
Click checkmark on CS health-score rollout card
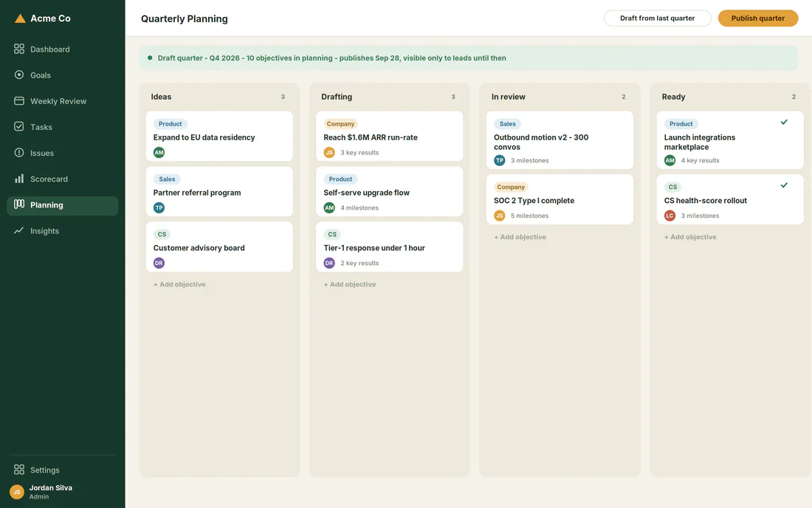tap(784, 185)
